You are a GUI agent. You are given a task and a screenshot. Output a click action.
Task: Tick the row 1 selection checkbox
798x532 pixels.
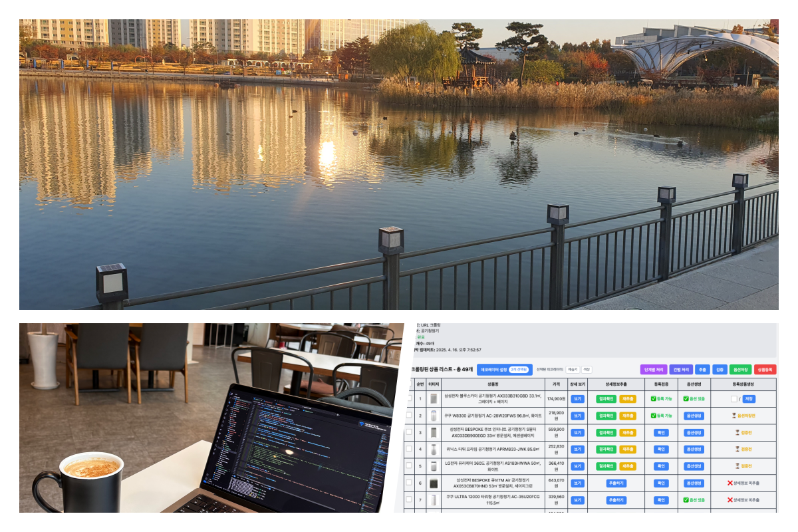[409, 398]
